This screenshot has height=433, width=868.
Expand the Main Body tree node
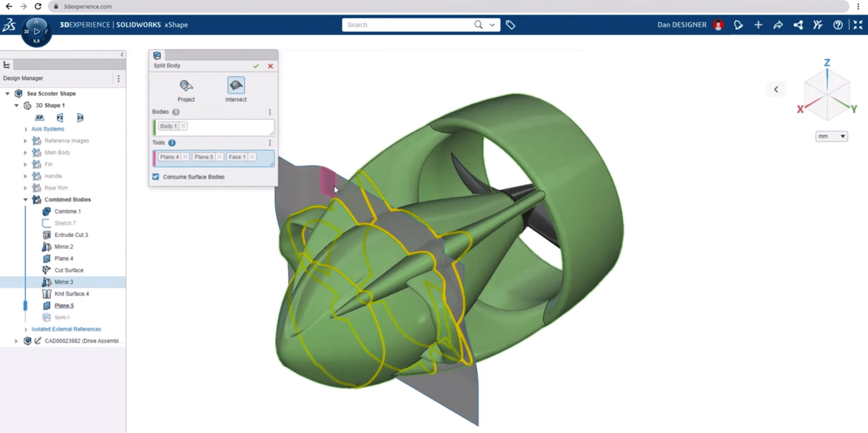tap(26, 153)
